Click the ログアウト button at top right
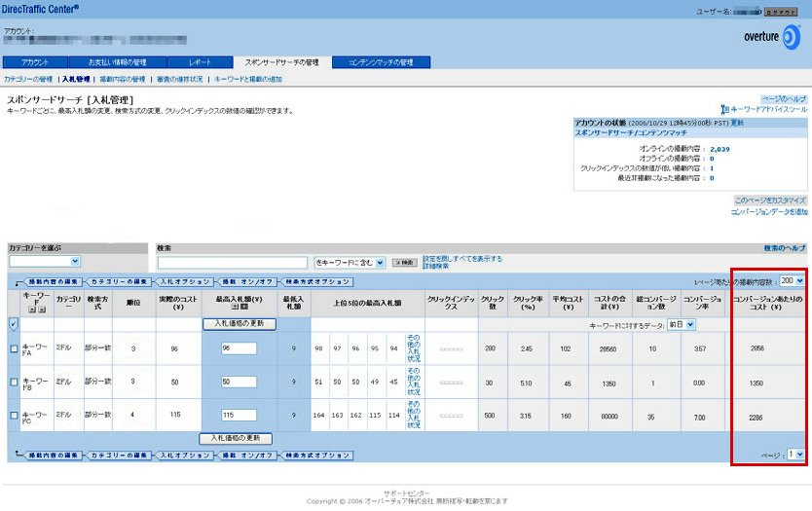The width and height of the screenshot is (812, 511). pyautogui.click(x=780, y=12)
